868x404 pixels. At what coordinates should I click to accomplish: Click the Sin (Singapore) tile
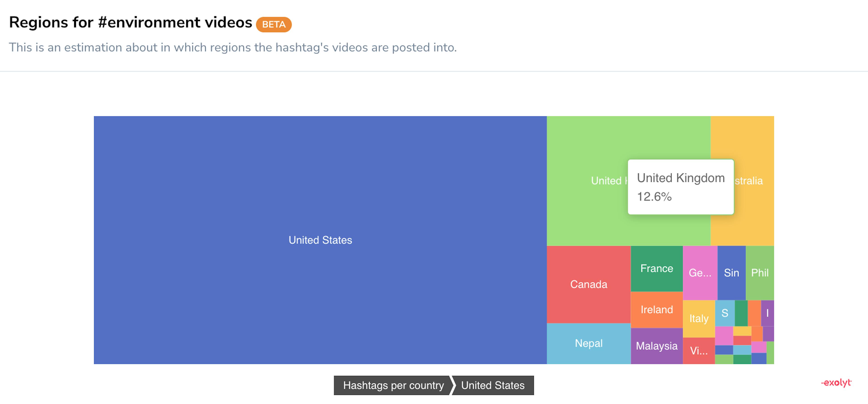731,273
